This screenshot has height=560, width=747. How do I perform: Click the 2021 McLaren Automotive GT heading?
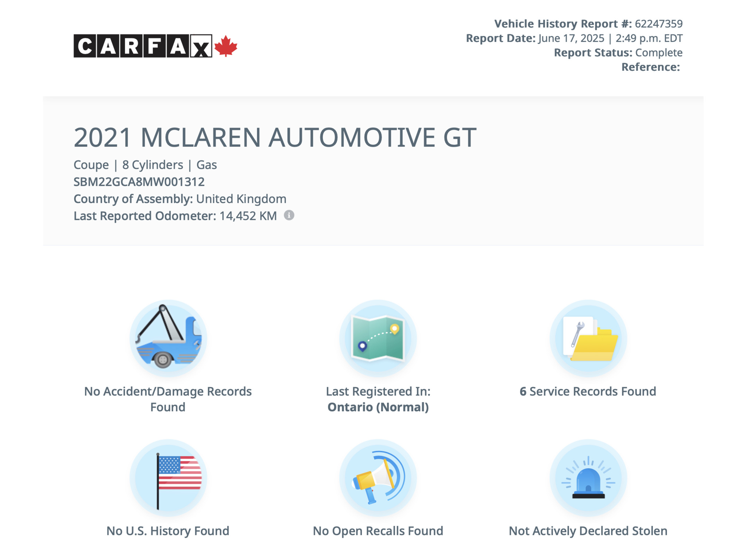point(275,137)
